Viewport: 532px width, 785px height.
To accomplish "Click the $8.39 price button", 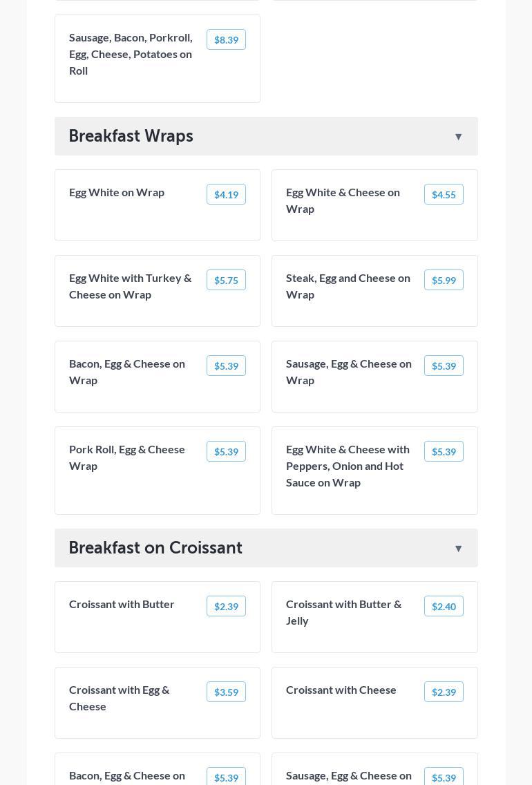I will (x=226, y=40).
